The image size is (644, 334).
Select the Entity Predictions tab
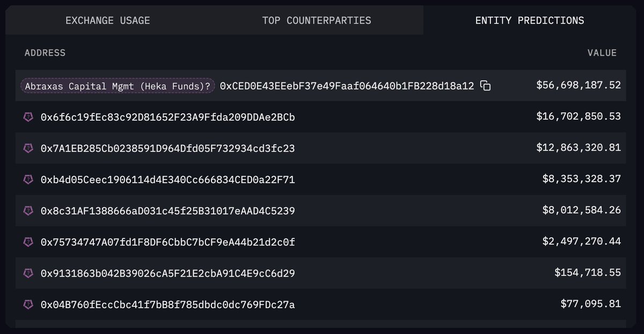pos(530,20)
